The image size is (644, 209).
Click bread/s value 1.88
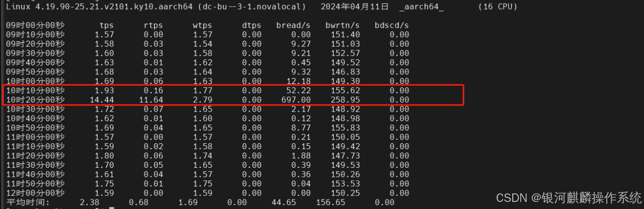tap(301, 156)
